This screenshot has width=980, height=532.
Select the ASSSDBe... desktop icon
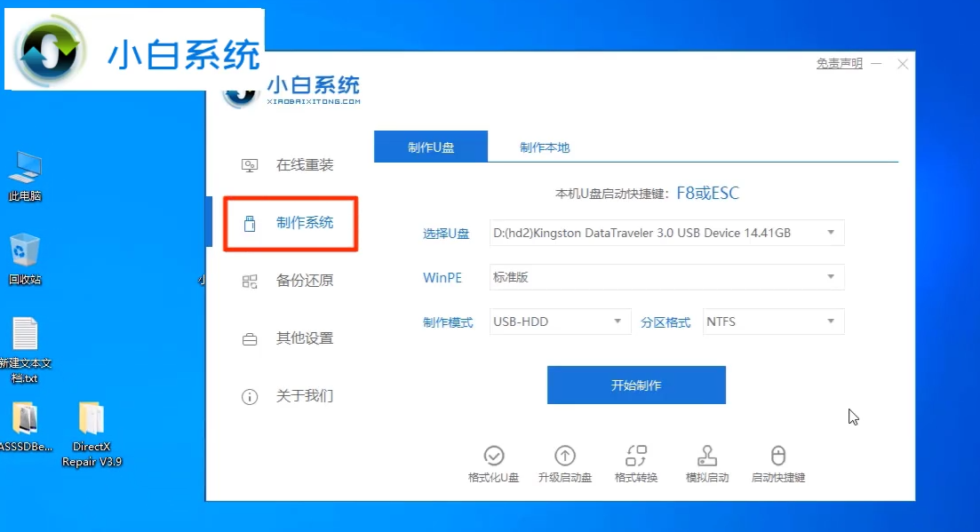tap(26, 426)
